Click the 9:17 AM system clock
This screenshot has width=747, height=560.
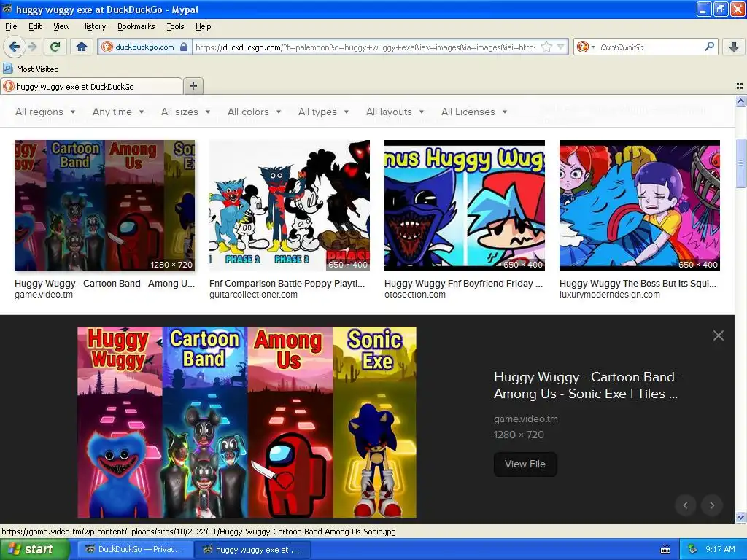click(720, 550)
